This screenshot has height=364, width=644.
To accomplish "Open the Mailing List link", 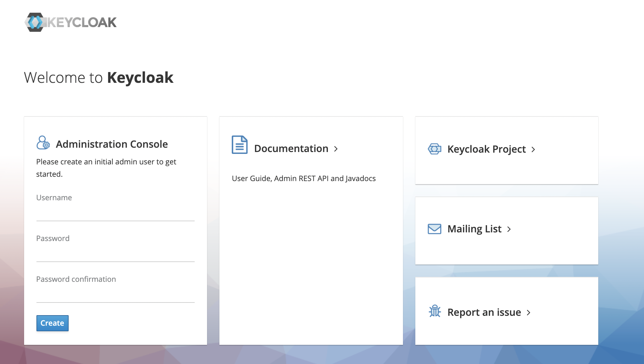I will (x=474, y=229).
